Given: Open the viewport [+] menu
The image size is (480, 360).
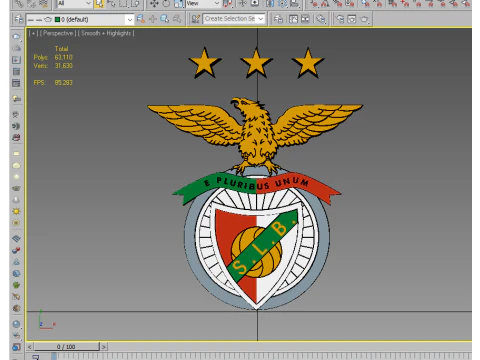Looking at the screenshot, I should tap(33, 33).
